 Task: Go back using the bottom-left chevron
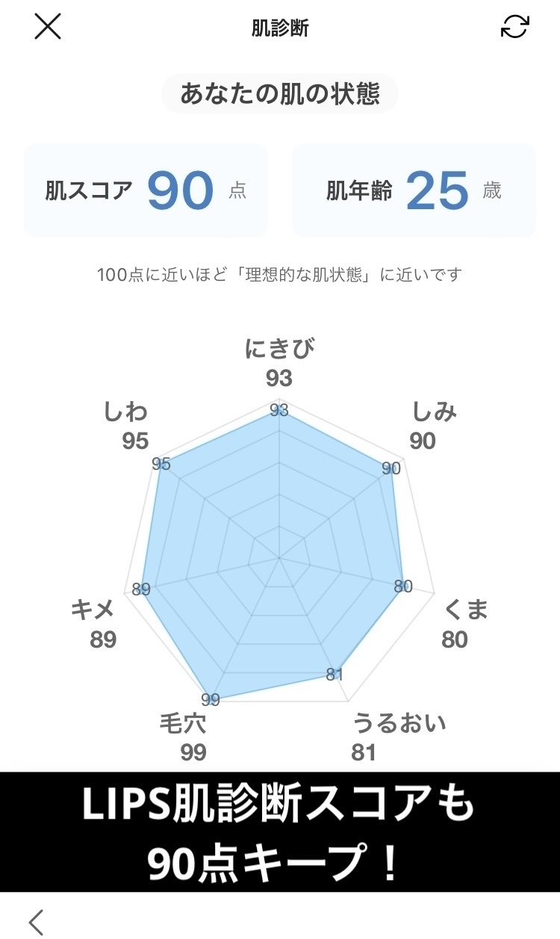(36, 922)
